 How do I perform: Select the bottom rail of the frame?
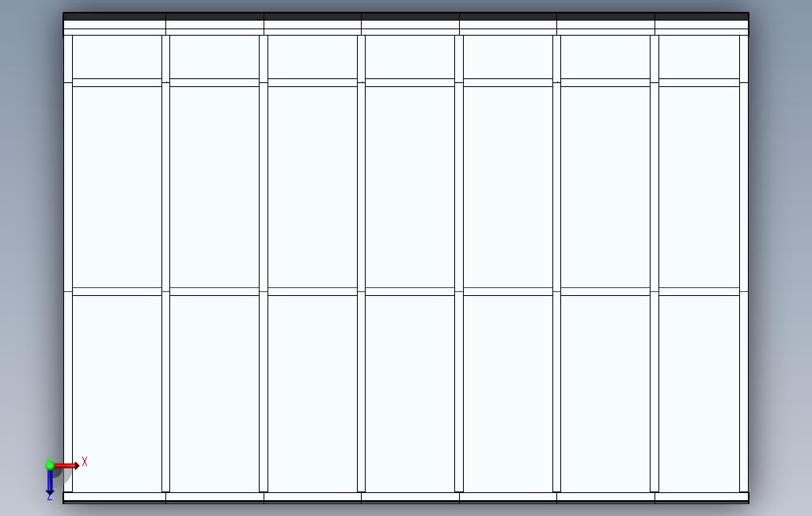pos(406,497)
